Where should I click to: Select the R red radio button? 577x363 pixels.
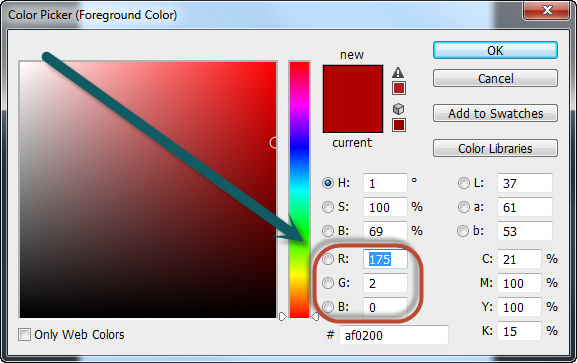pos(328,259)
